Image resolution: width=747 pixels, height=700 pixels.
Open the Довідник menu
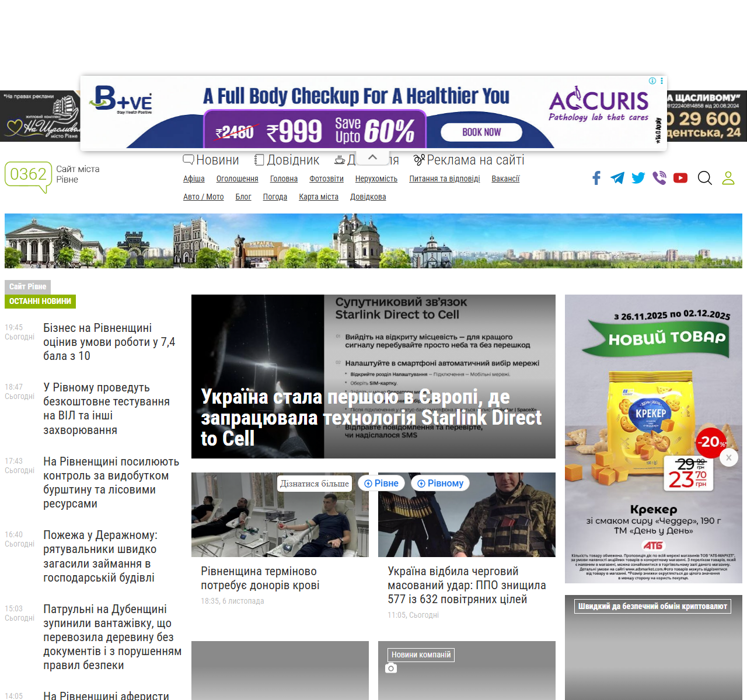pos(287,160)
